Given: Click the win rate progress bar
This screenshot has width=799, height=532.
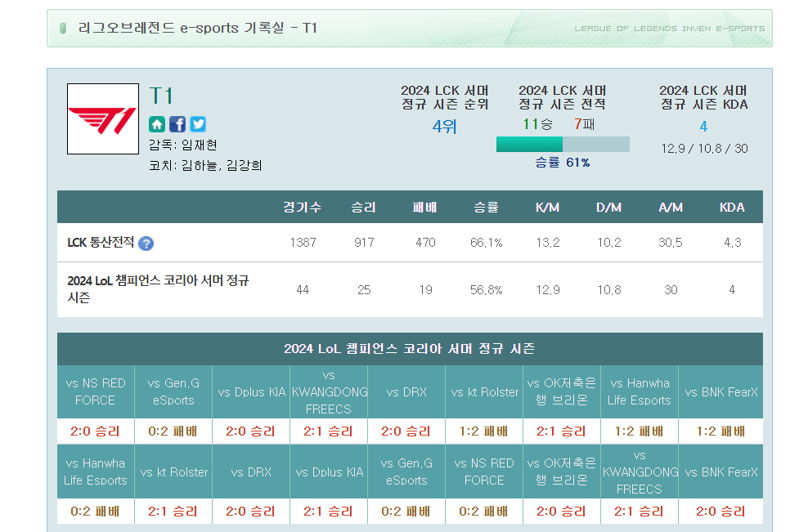Looking at the screenshot, I should (563, 144).
